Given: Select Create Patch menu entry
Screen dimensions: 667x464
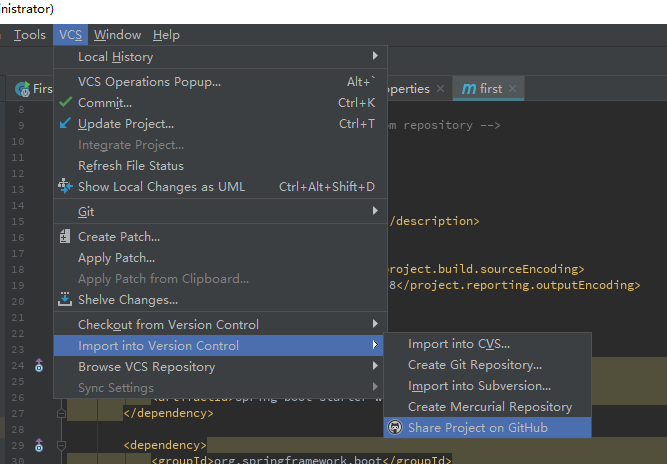Looking at the screenshot, I should [x=220, y=236].
